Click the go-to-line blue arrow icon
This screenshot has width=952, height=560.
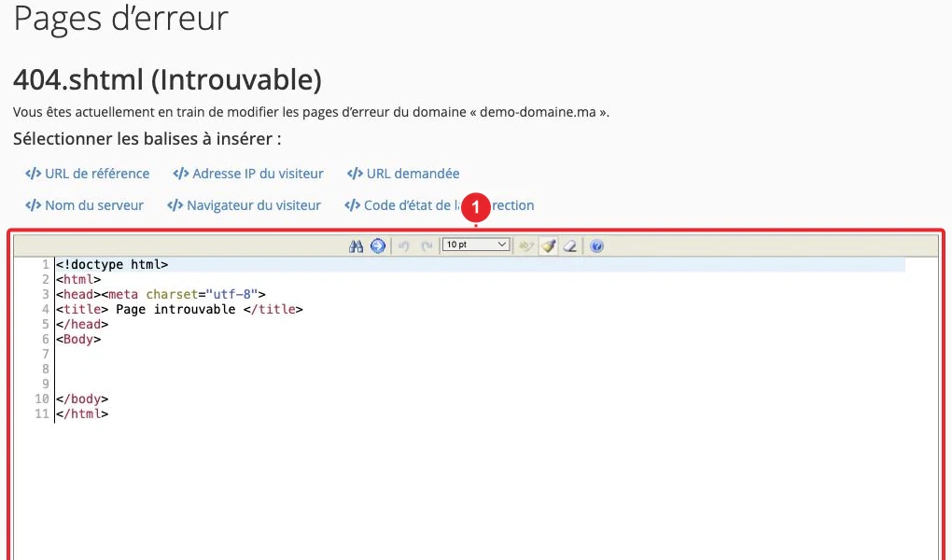click(378, 246)
